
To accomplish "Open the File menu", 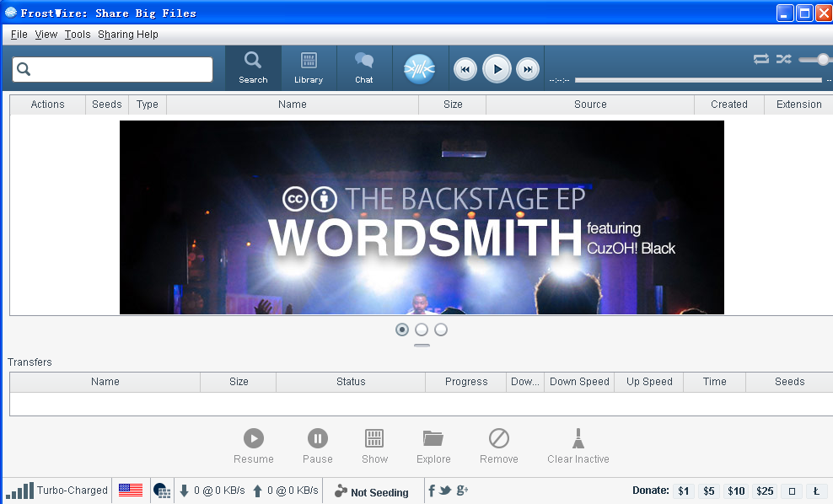I will [19, 35].
